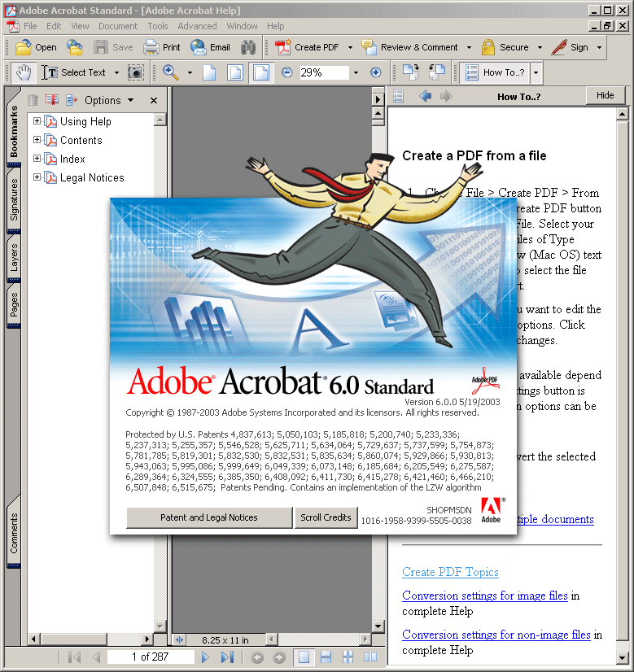Hide the How To panel
The width and height of the screenshot is (634, 672).
(x=606, y=95)
